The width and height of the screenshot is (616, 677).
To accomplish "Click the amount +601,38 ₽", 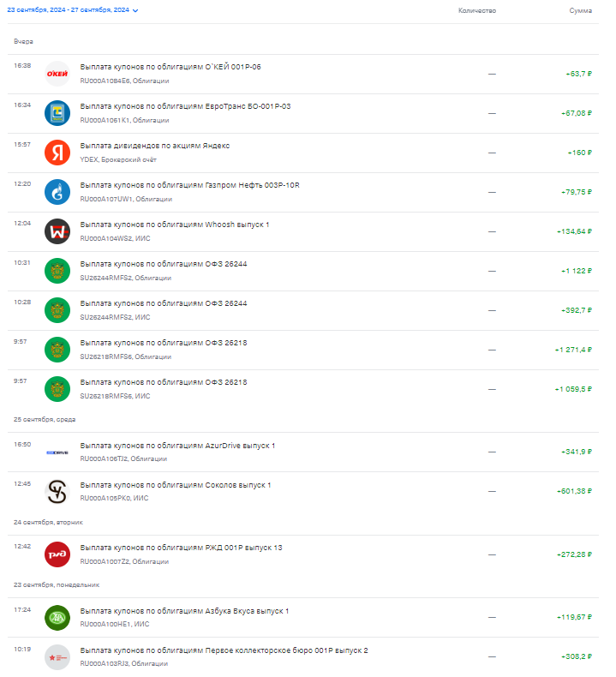I will (574, 491).
